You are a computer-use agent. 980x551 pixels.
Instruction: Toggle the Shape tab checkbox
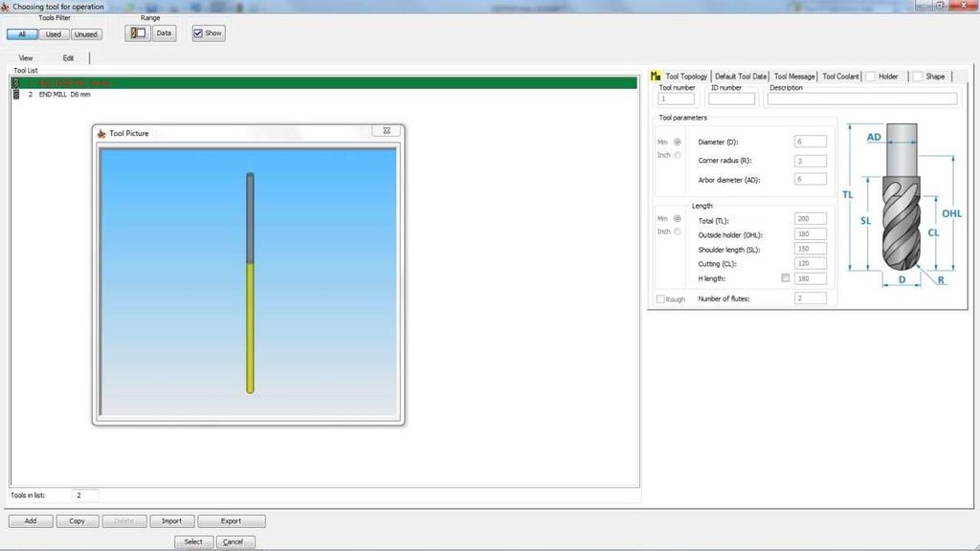point(918,77)
